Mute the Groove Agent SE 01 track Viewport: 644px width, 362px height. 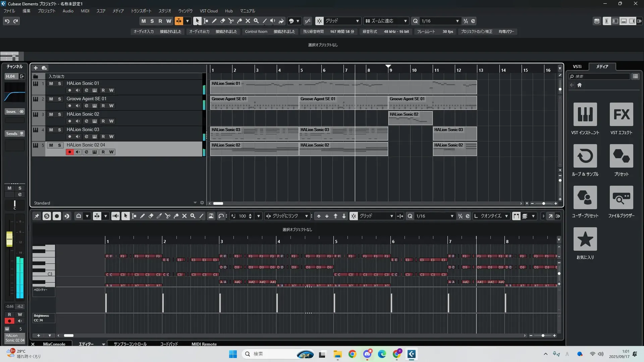coord(51,99)
